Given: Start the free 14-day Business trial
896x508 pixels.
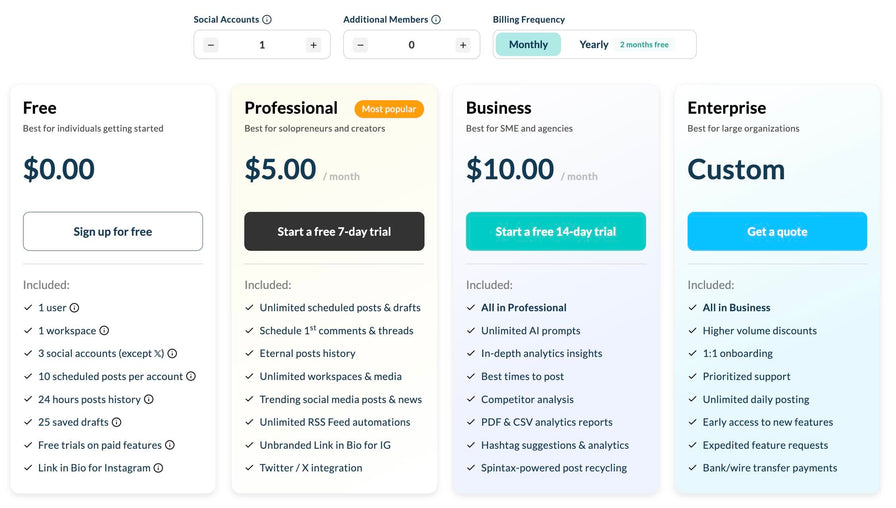Looking at the screenshot, I should tap(555, 232).
